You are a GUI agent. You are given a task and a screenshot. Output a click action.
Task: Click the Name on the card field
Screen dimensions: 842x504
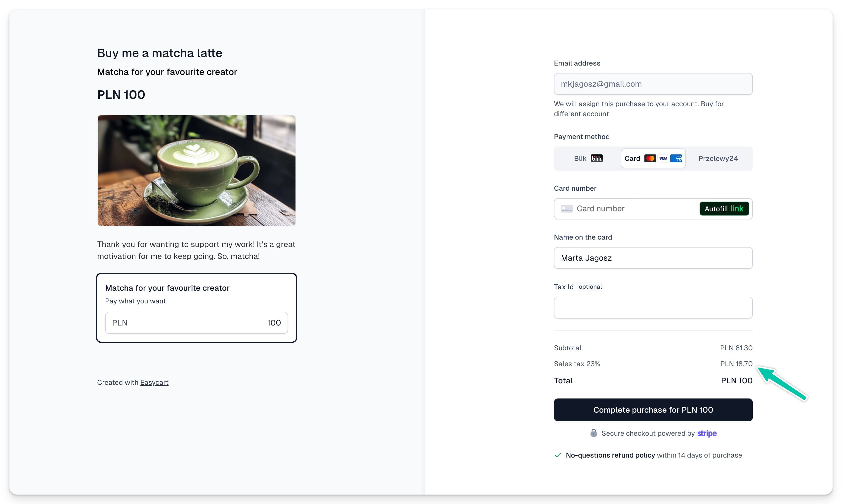tap(653, 258)
